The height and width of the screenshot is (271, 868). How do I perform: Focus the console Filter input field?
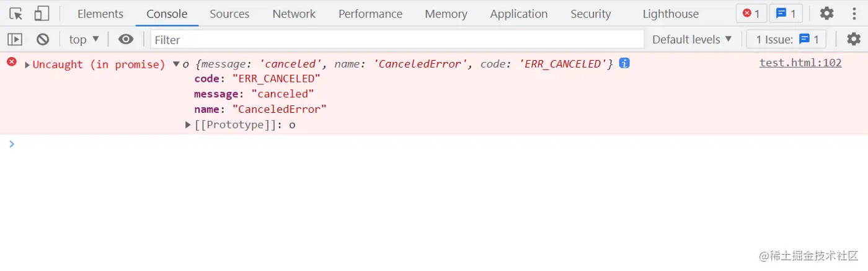(x=397, y=40)
